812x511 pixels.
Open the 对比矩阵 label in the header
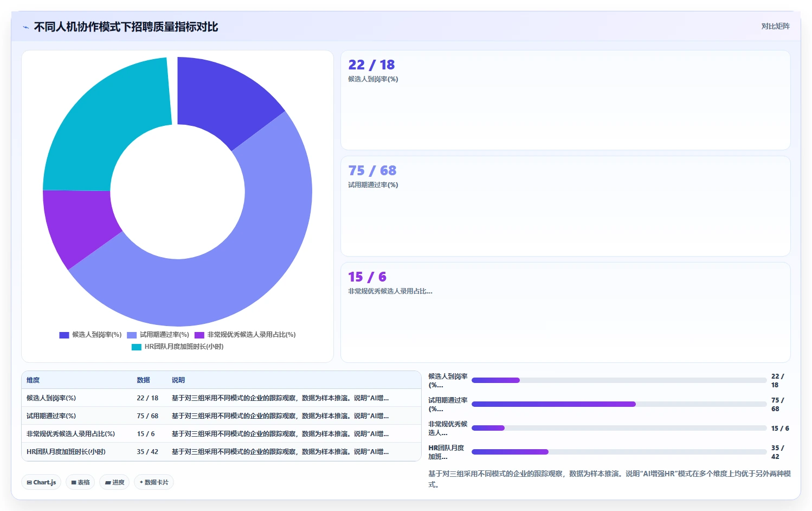pyautogui.click(x=775, y=26)
